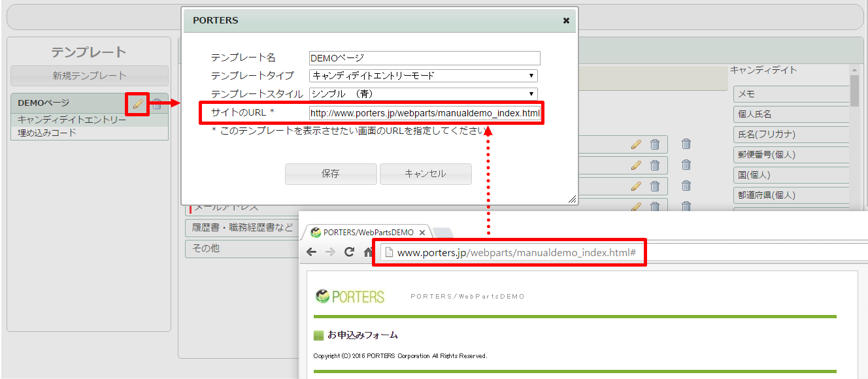Click the サイトのURL input field
Screen dimensions: 868x379
[x=425, y=113]
